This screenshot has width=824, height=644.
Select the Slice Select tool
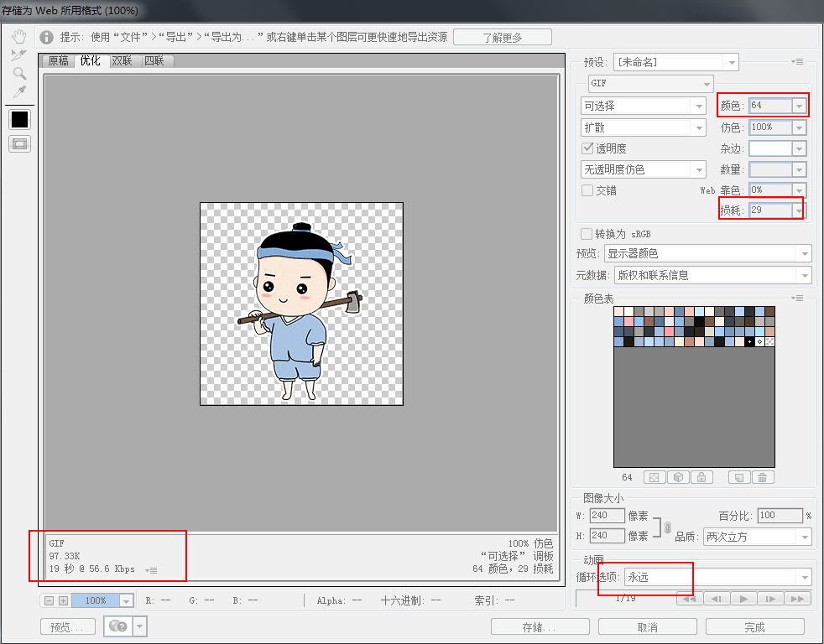point(19,55)
